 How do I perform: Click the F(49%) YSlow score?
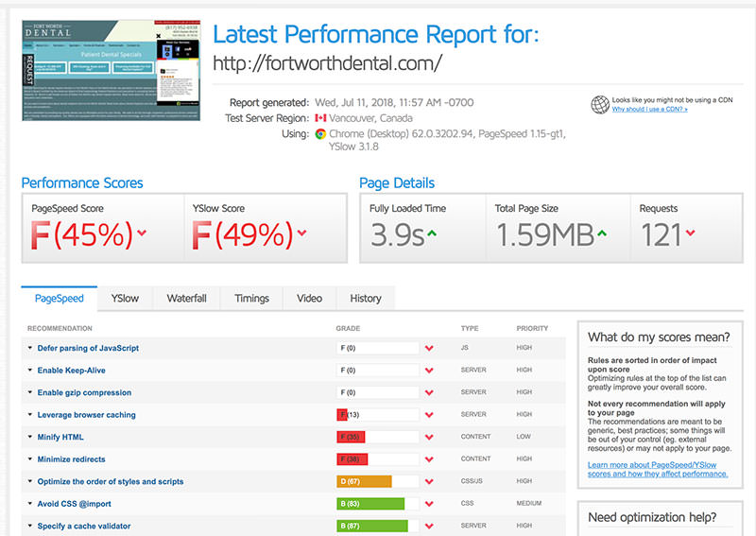pyautogui.click(x=243, y=235)
